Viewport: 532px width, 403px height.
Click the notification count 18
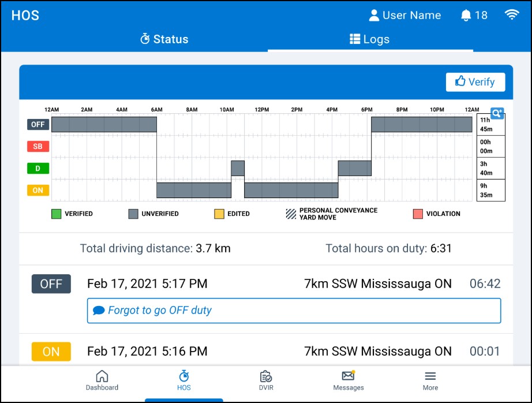click(x=481, y=15)
